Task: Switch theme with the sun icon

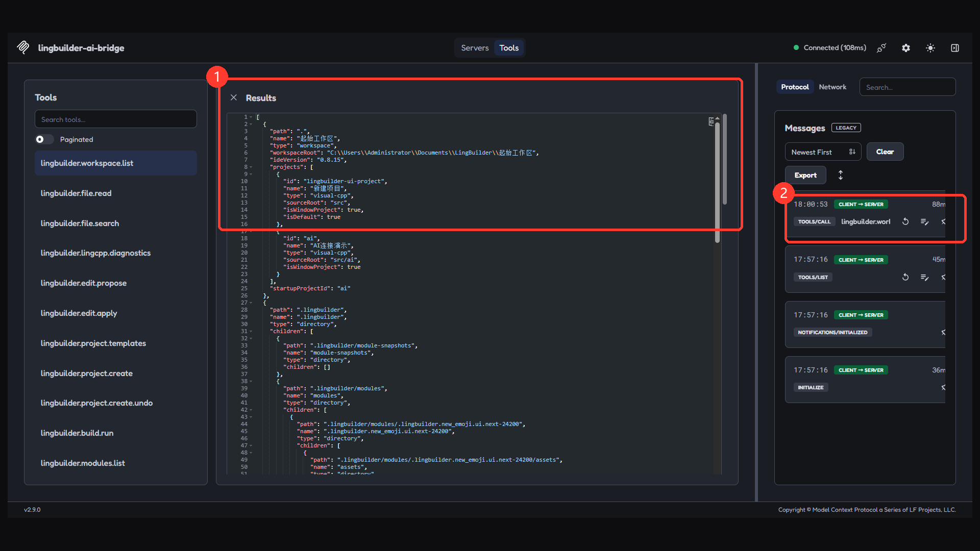Action: (930, 48)
